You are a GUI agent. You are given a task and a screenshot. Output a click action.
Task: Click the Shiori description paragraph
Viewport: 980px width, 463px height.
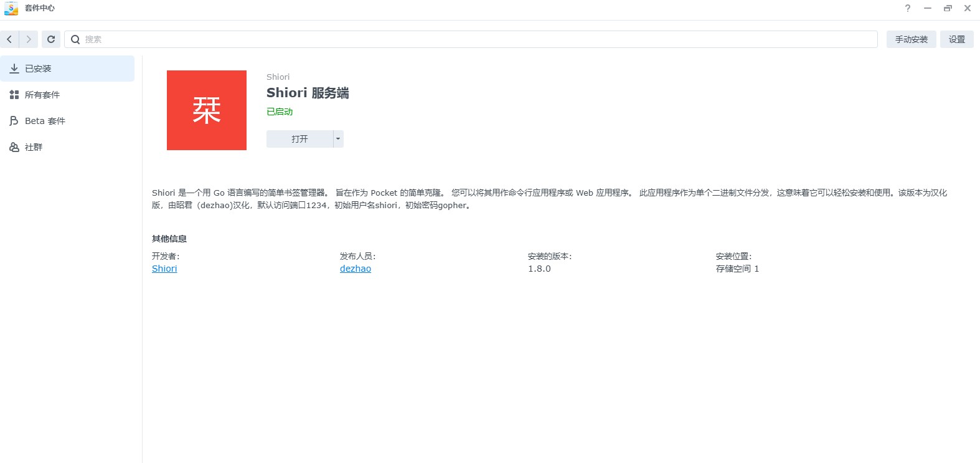point(550,199)
